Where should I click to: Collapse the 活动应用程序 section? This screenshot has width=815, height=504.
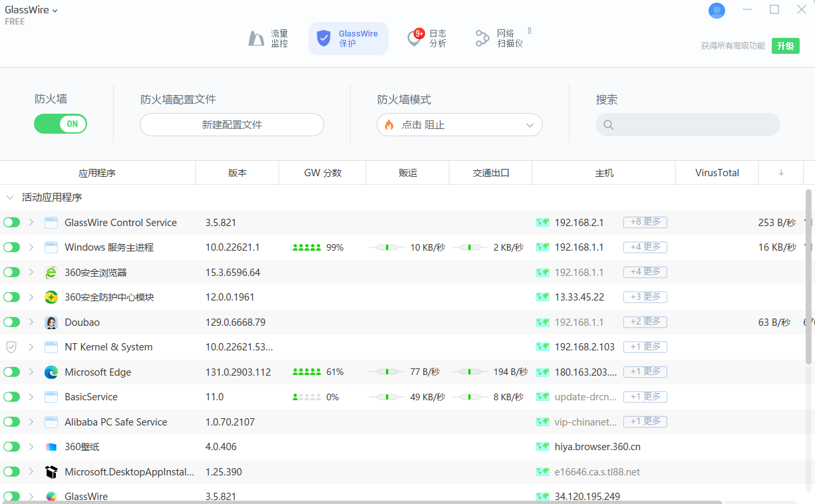tap(10, 197)
